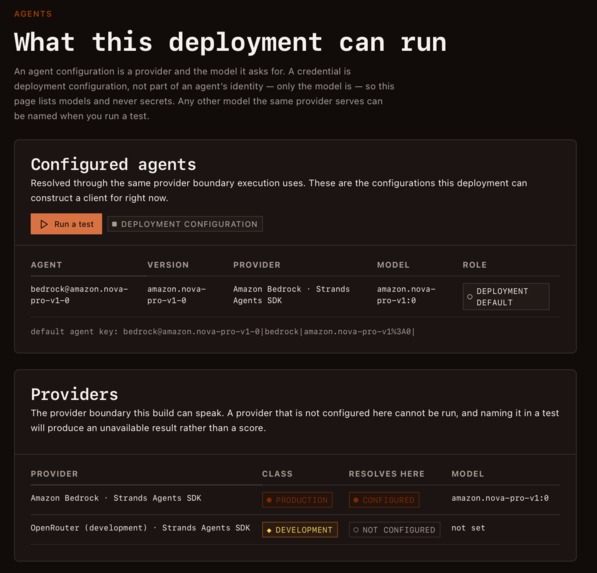Click the MODEL header in Configured agents table
Image resolution: width=597 pixels, height=573 pixels.
pos(393,265)
